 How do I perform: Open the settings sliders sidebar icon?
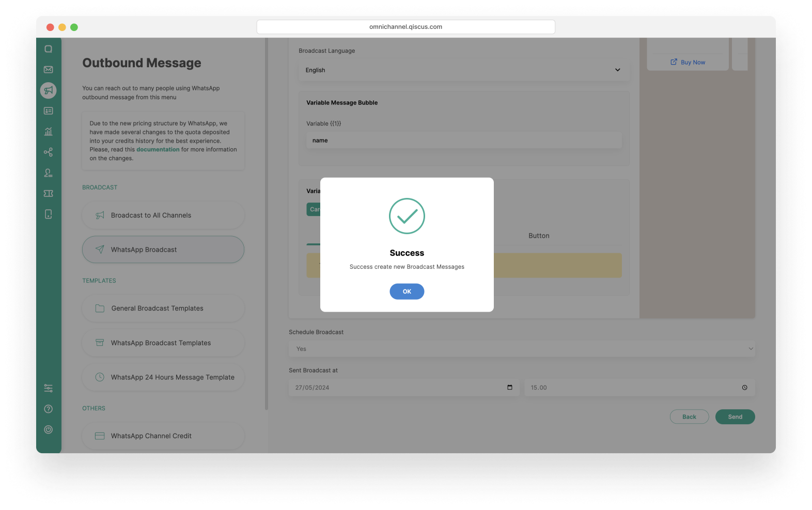tap(49, 388)
